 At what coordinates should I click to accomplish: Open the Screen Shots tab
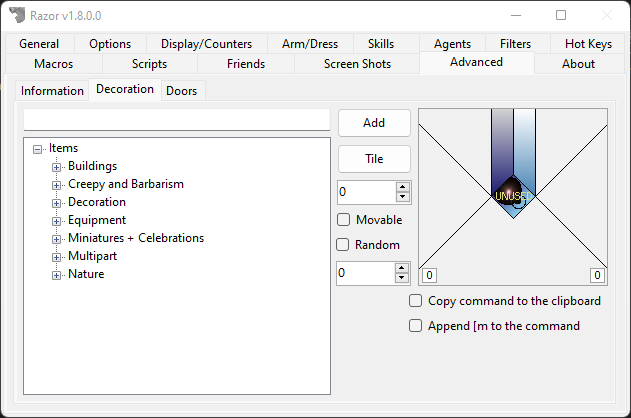click(x=357, y=64)
